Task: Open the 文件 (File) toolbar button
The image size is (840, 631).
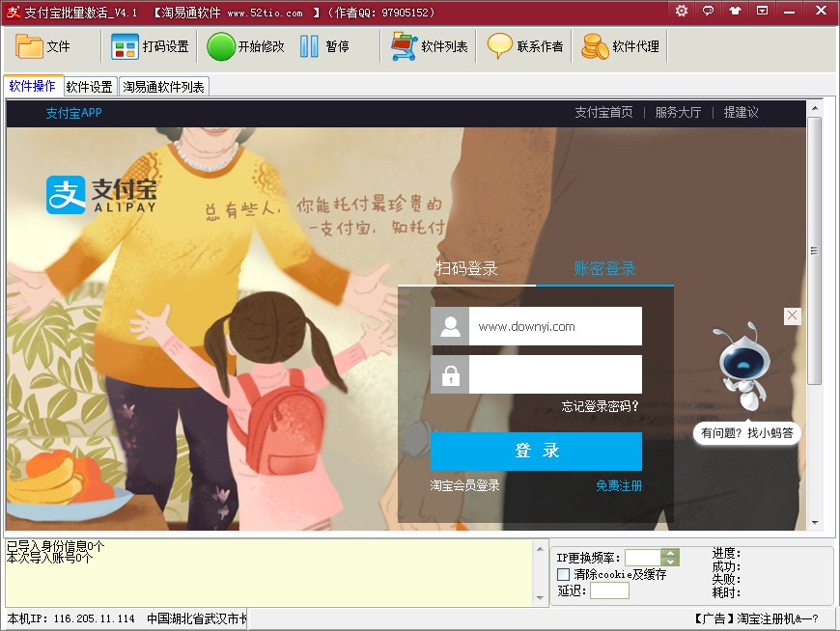Action: (x=44, y=46)
